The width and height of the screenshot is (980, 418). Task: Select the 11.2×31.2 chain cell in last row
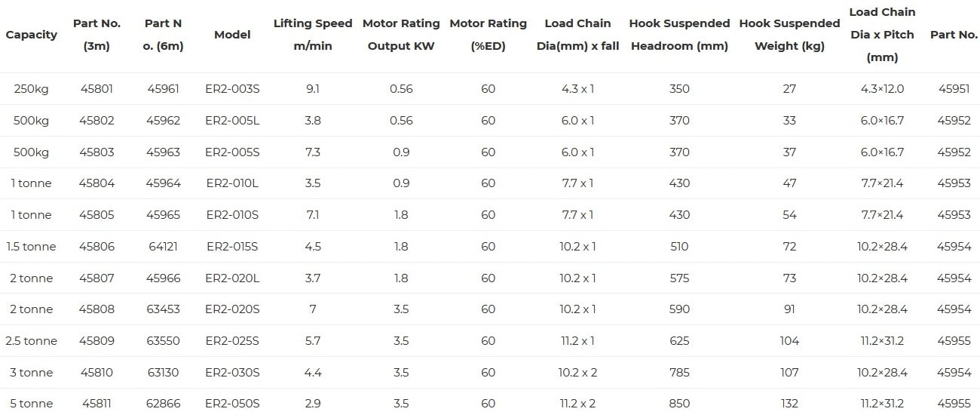tap(882, 404)
